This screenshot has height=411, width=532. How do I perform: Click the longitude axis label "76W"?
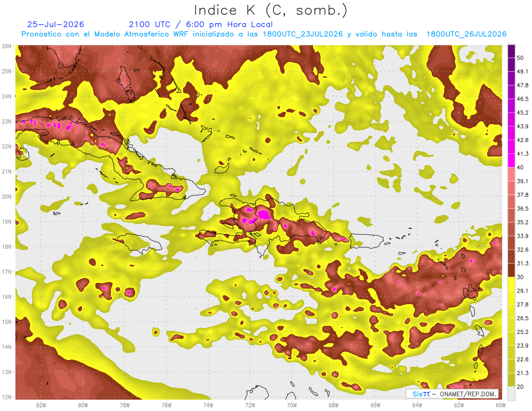(166, 405)
